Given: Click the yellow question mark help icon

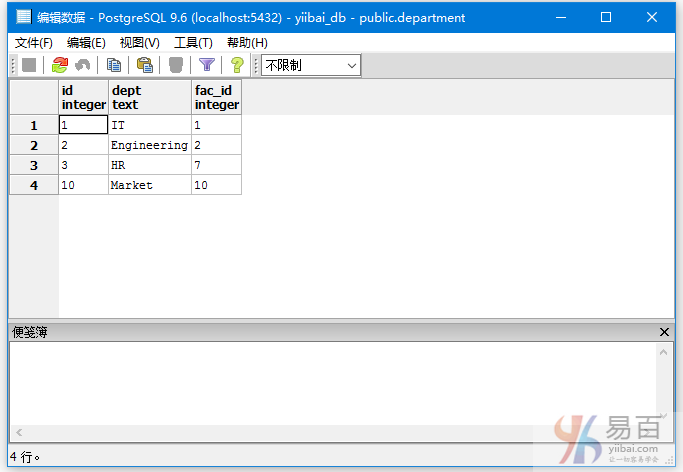Looking at the screenshot, I should [x=237, y=65].
